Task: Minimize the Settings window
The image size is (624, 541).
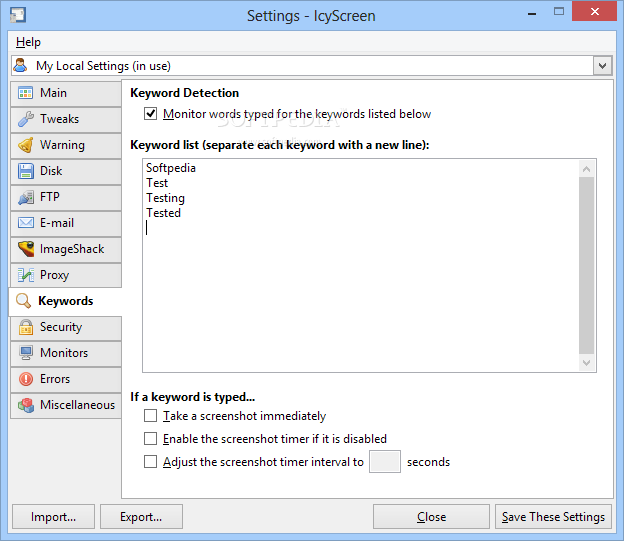Action: (532, 13)
